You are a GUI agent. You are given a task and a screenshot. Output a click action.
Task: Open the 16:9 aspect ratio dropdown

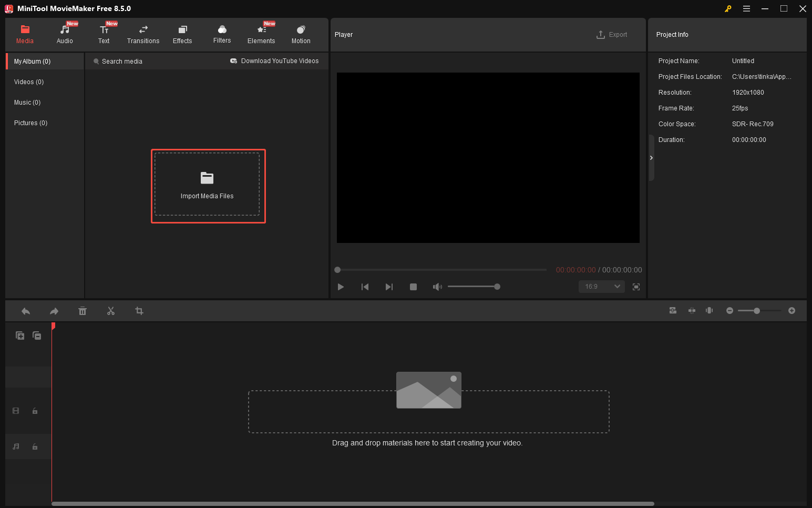(601, 286)
